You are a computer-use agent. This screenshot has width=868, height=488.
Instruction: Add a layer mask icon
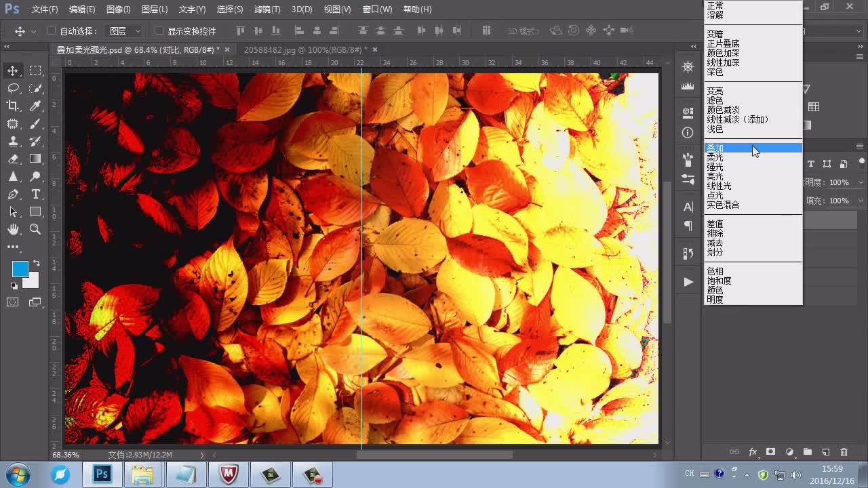[x=770, y=452]
